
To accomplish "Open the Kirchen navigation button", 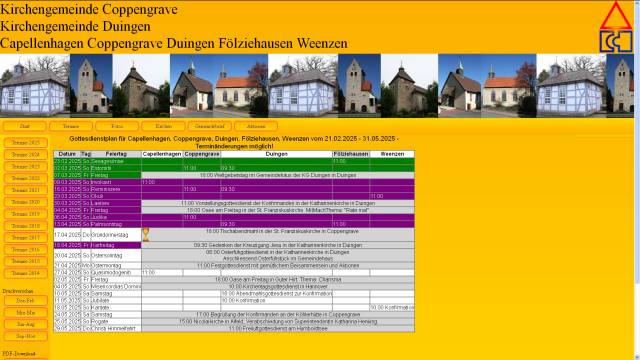I will 163,126.
